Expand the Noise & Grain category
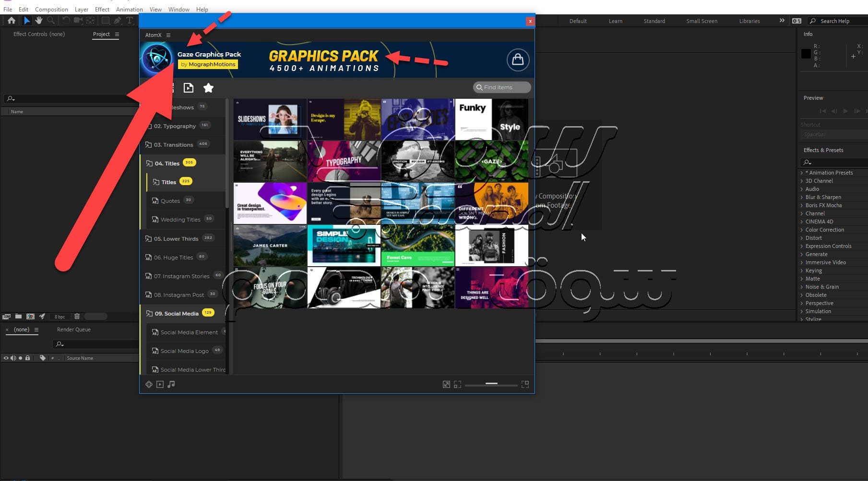 coord(802,287)
